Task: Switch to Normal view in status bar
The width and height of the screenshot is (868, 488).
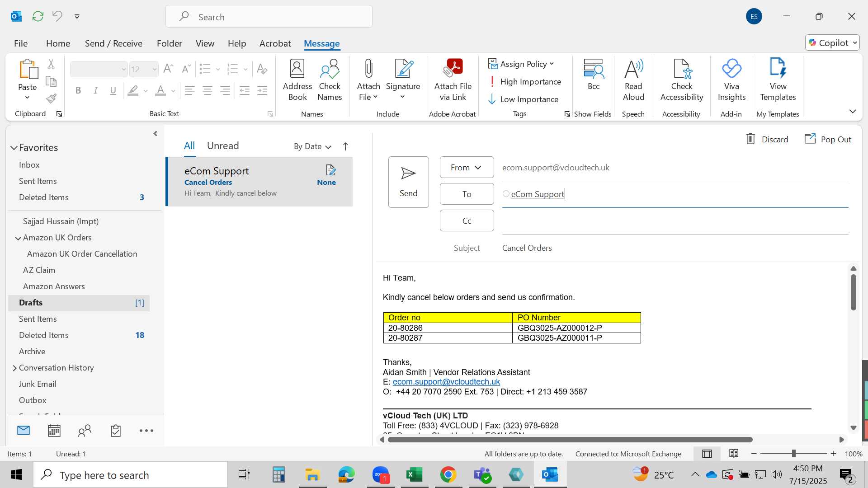Action: pos(707,454)
